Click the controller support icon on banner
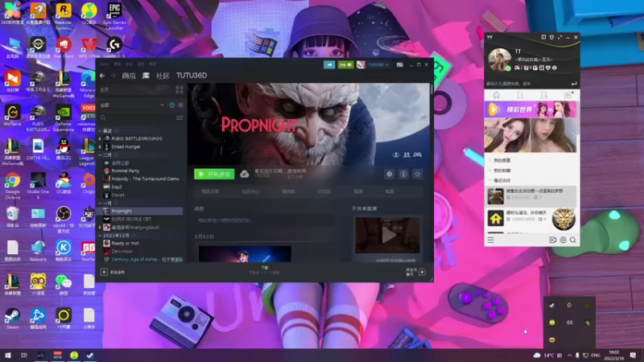This screenshot has height=362, width=644. click(417, 154)
